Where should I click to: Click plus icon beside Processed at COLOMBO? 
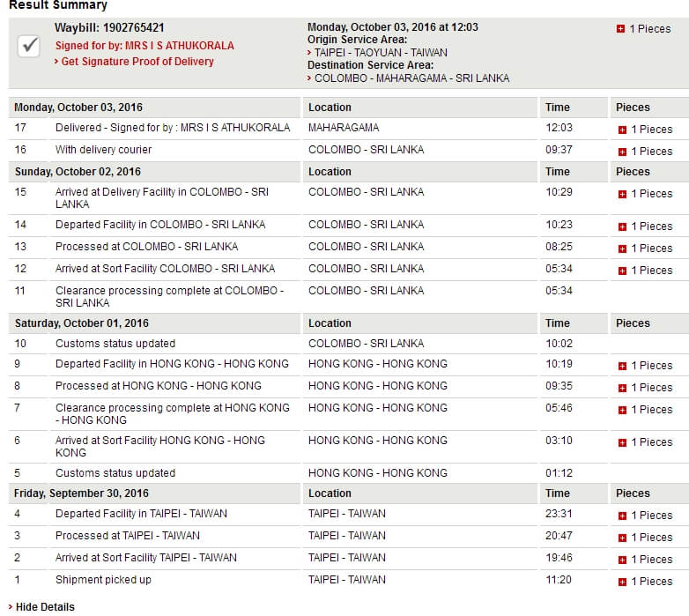coord(622,249)
